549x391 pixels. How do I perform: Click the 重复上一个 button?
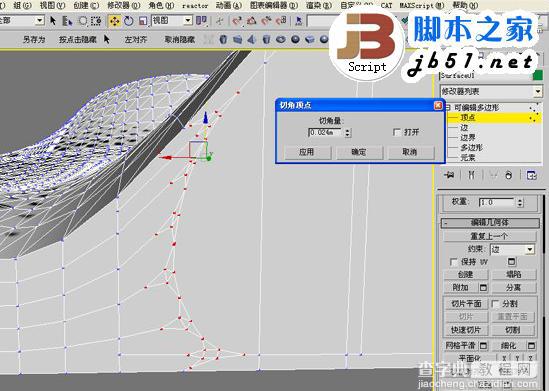tap(490, 236)
